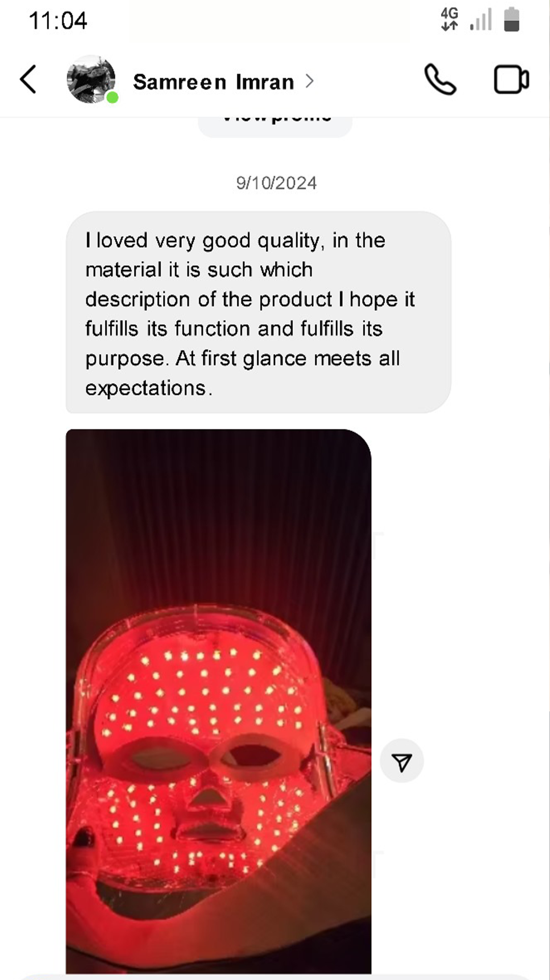Open Samreen Imran's profile picture
Viewport: 550px width, 980px height.
[x=91, y=79]
